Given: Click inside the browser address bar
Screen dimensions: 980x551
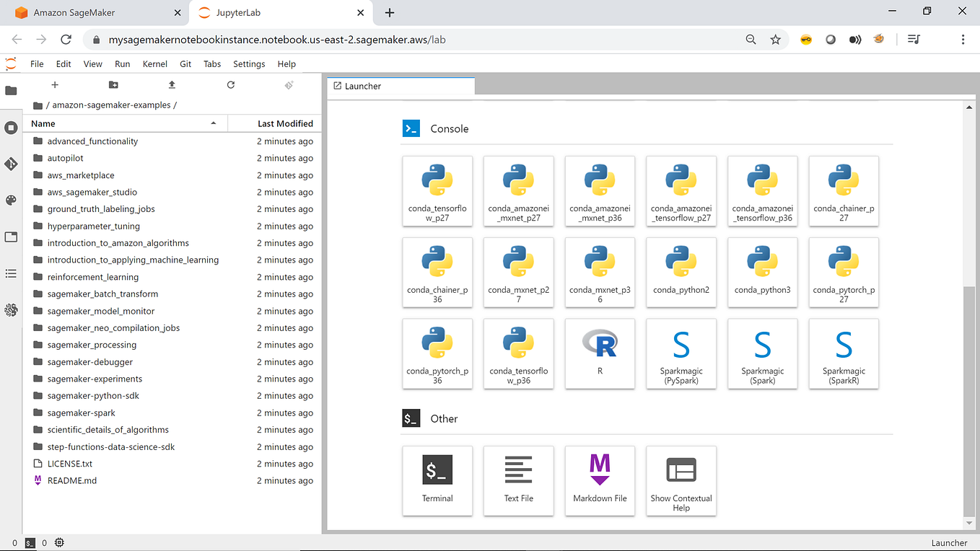Looking at the screenshot, I should [x=289, y=40].
